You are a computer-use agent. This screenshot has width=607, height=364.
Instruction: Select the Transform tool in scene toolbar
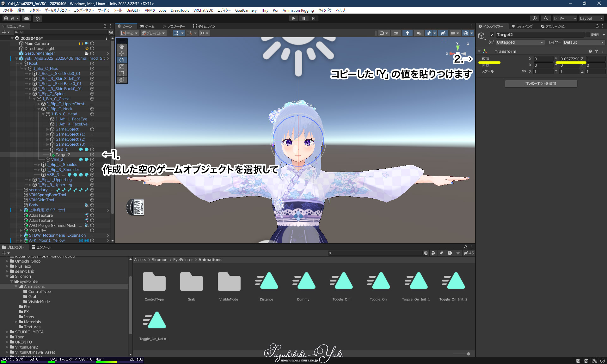point(122,80)
